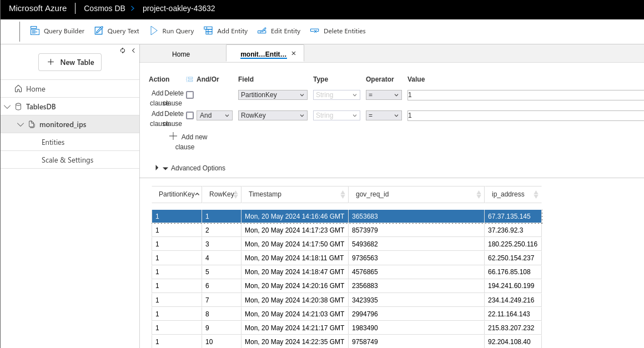The width and height of the screenshot is (644, 348).
Task: Click gov_req_id cell 2994796
Action: point(416,314)
